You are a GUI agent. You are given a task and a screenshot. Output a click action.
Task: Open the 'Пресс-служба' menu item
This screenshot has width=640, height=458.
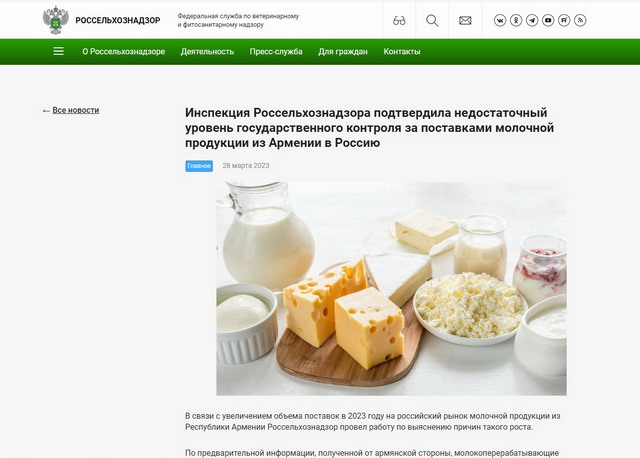(x=276, y=51)
